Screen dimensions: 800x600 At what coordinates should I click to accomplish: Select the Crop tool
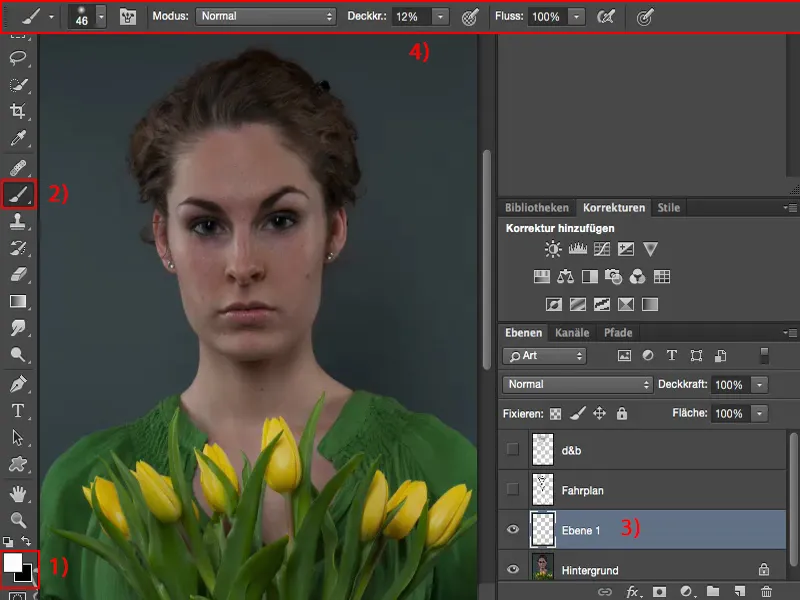(x=18, y=111)
